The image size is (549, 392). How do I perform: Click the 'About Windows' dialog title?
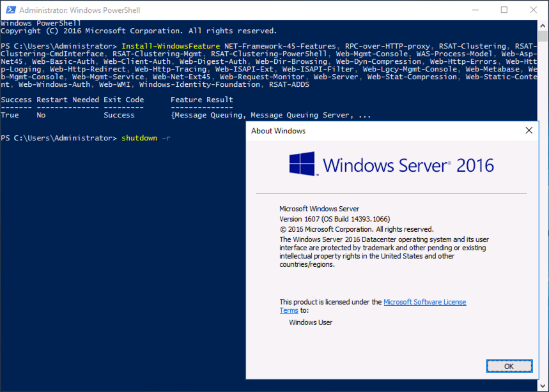[x=279, y=131]
